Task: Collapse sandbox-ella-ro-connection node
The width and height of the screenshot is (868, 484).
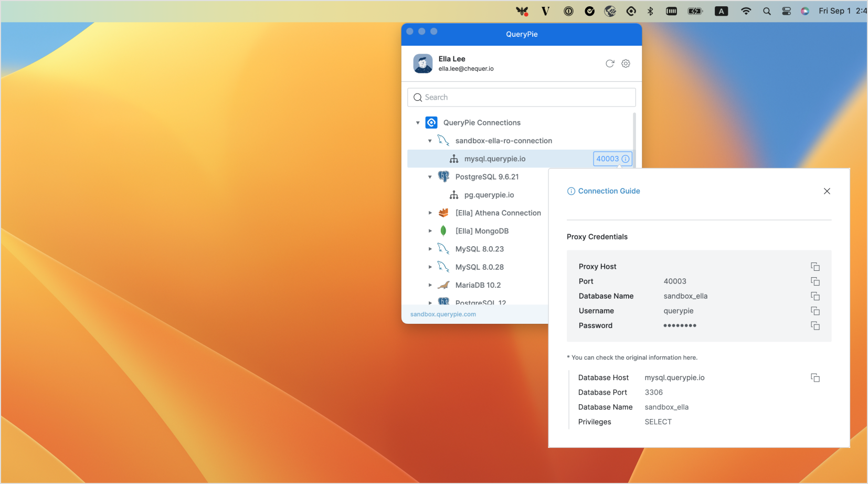Action: coord(430,141)
